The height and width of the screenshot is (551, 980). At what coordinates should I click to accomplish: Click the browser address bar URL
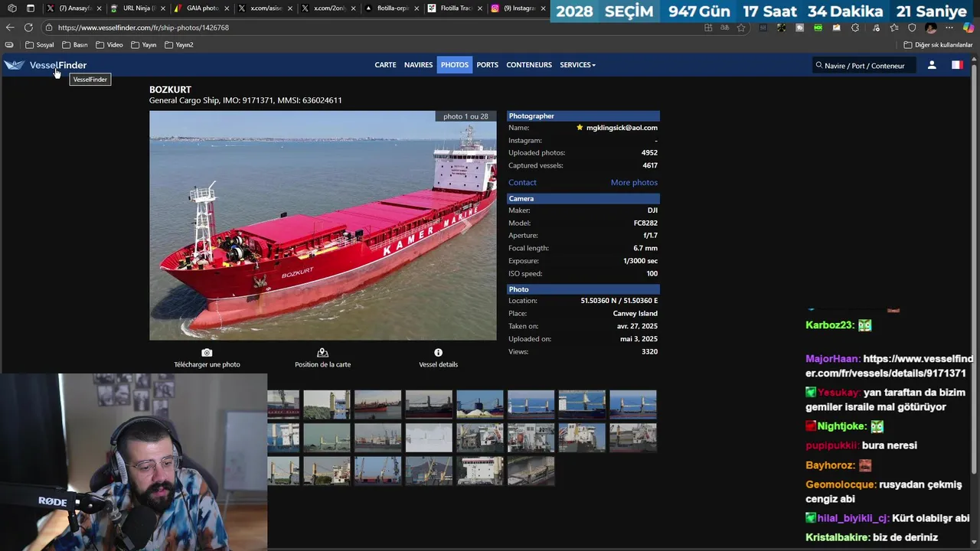[143, 28]
